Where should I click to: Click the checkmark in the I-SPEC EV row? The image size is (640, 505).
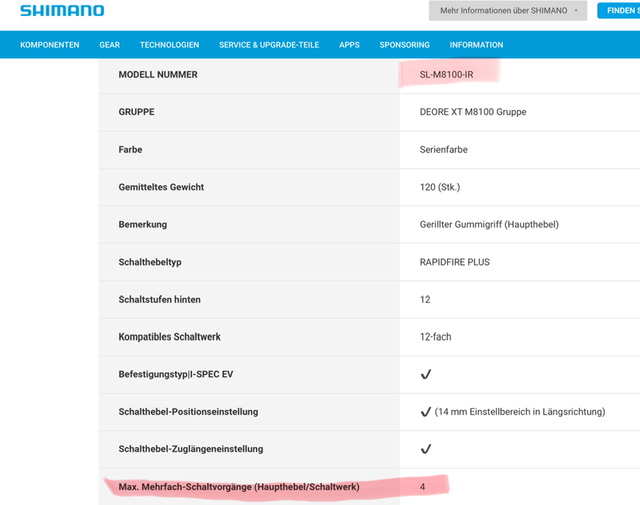pyautogui.click(x=426, y=374)
